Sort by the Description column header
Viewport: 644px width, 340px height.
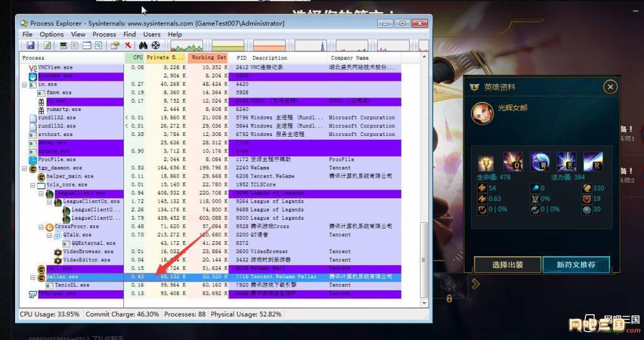click(x=288, y=58)
